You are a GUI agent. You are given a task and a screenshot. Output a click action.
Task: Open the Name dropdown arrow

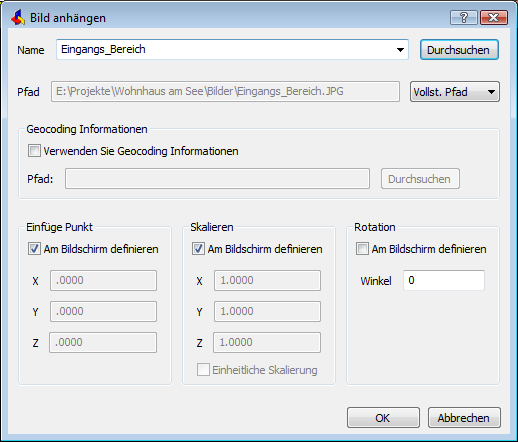click(400, 50)
